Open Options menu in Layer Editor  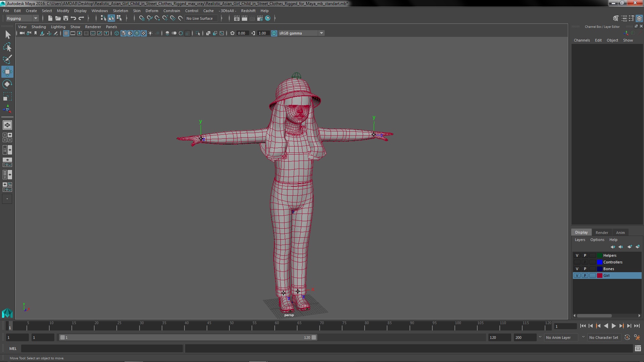click(x=597, y=240)
